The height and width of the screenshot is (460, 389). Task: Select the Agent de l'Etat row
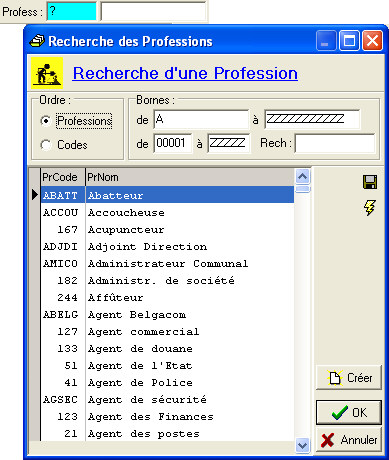(167, 365)
